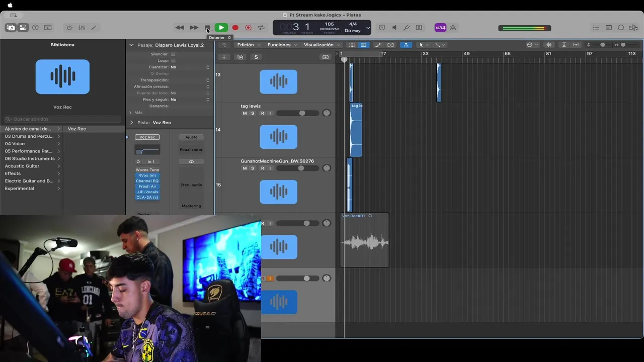
Task: Add a new track with plus button
Action: pos(224,57)
